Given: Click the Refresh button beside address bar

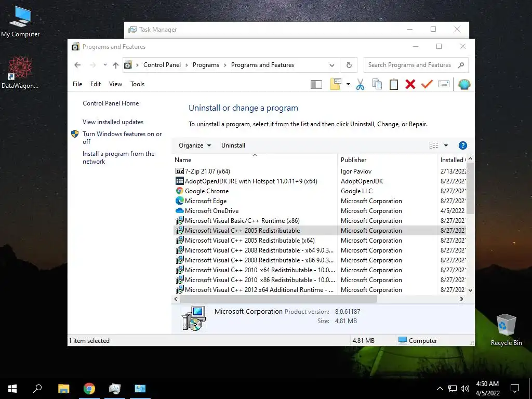Looking at the screenshot, I should 349,65.
